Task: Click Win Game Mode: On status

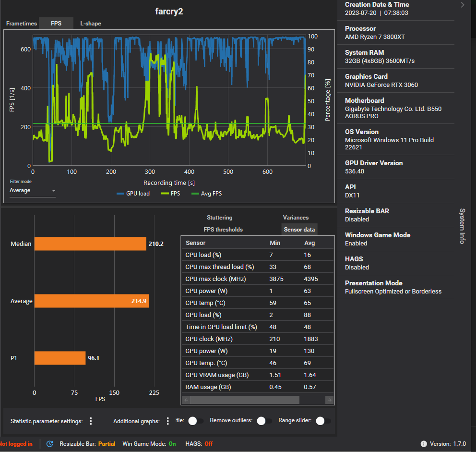Action: [149, 444]
